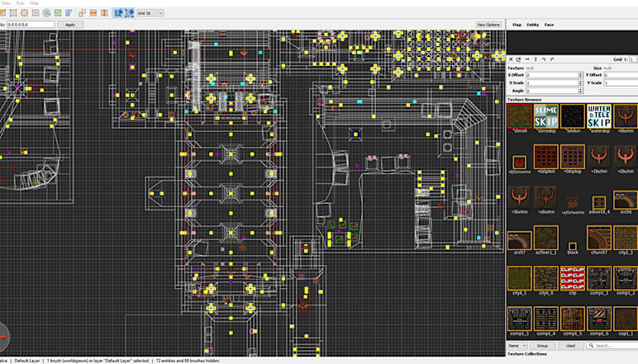Toggle Used textures filter
638x364 pixels.
(570, 346)
